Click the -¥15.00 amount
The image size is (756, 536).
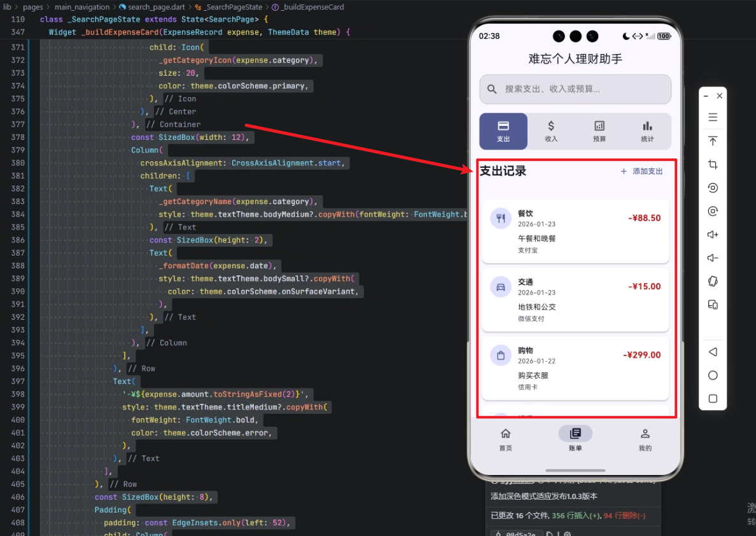pos(644,287)
